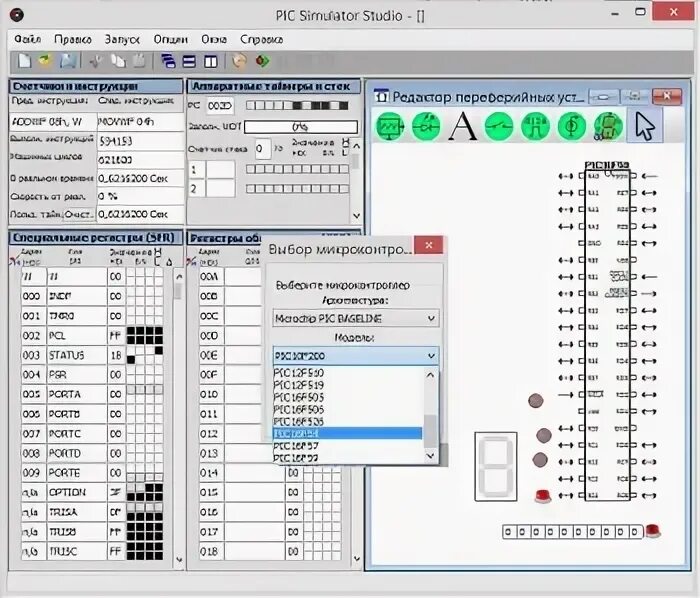Image resolution: width=700 pixels, height=598 pixels.
Task: Choose PIC12F510 in the model list
Action: [347, 373]
